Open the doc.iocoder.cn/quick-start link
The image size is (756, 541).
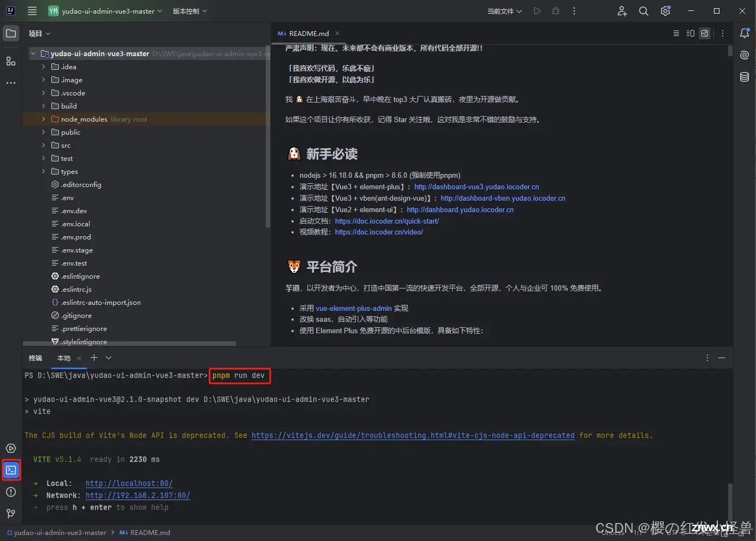(387, 221)
